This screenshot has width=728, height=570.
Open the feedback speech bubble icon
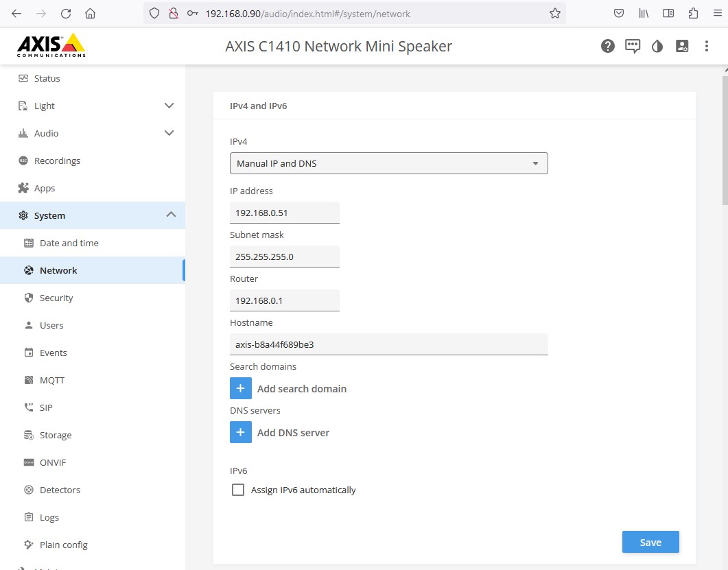(633, 47)
